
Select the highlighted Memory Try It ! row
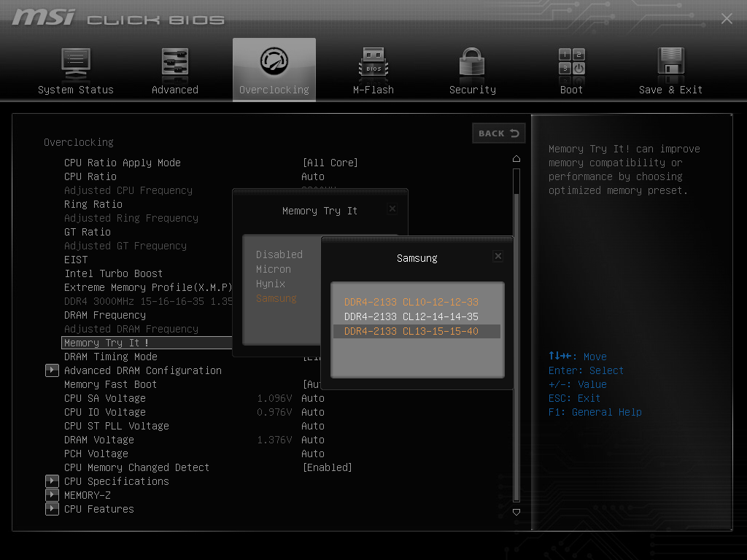147,343
